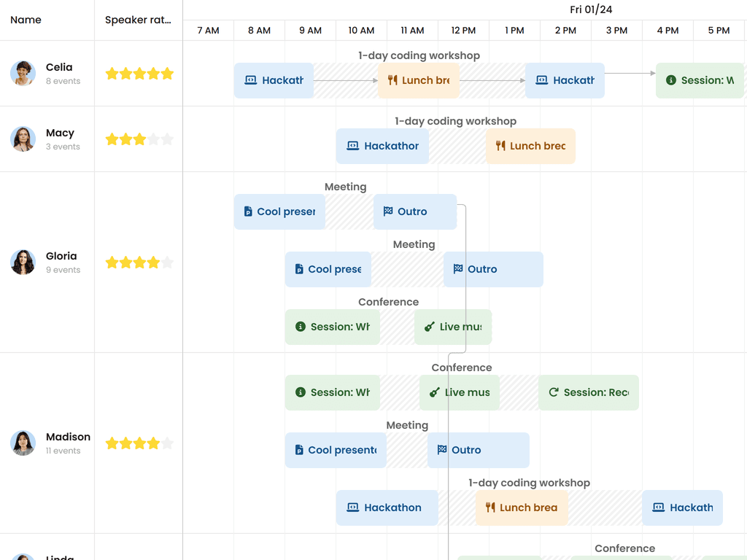Click the flag icon on Gloria's first Outro event
This screenshot has height=560, width=747.
tap(389, 211)
